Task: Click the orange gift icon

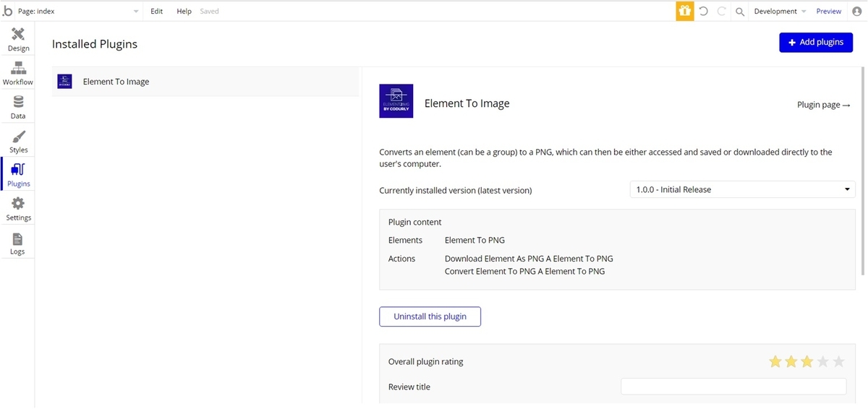Action: point(685,11)
